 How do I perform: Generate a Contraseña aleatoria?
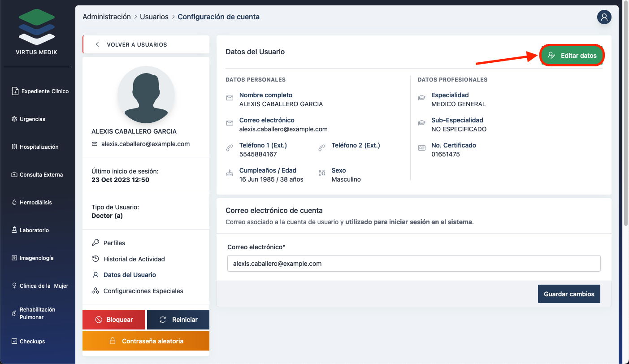(146, 341)
